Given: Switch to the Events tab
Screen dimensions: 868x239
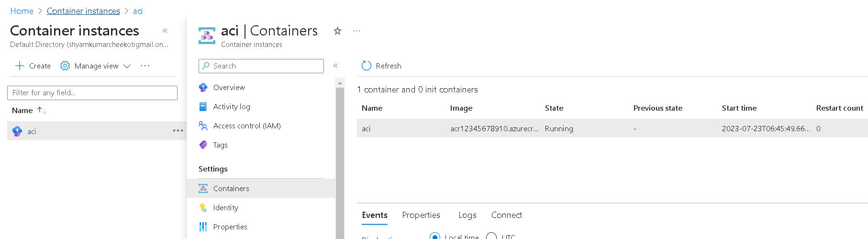Looking at the screenshot, I should coord(375,216).
